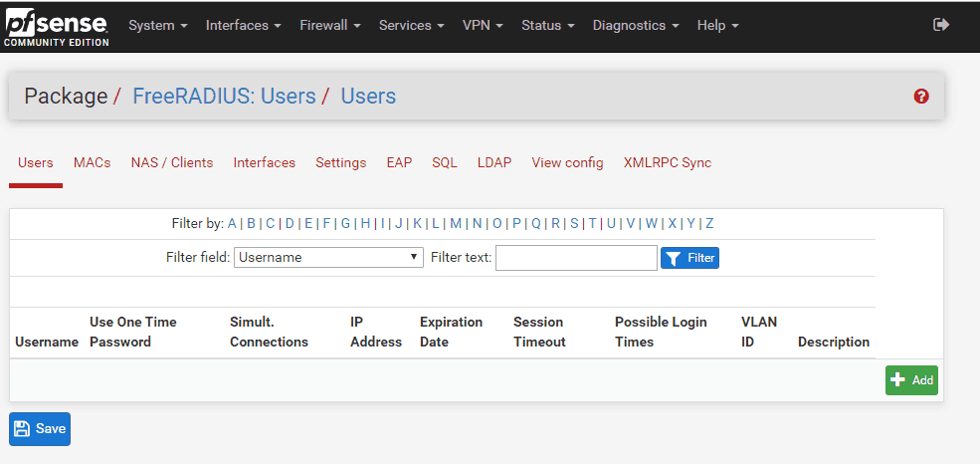980x464 pixels.
Task: Open the View config tab
Action: tap(567, 162)
